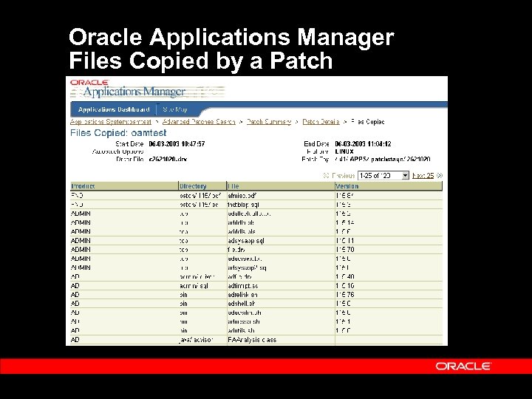Go to the Next 25 files link
The width and height of the screenshot is (532, 399).
(423, 175)
